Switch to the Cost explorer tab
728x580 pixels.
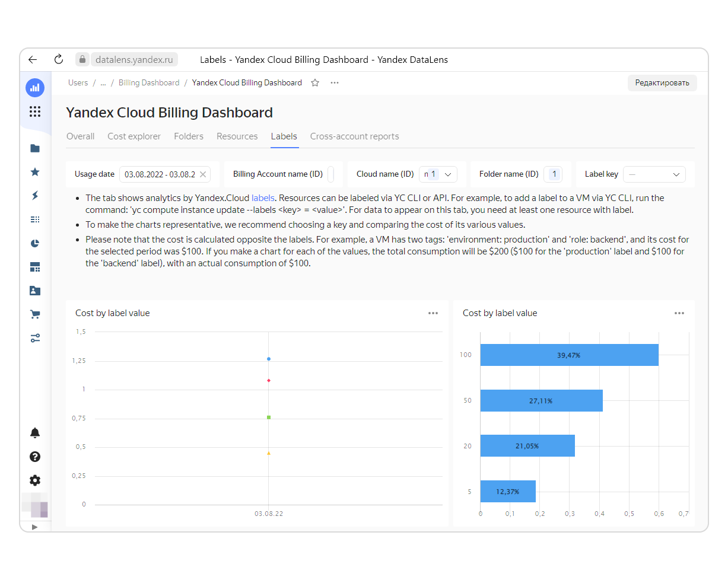coord(134,136)
